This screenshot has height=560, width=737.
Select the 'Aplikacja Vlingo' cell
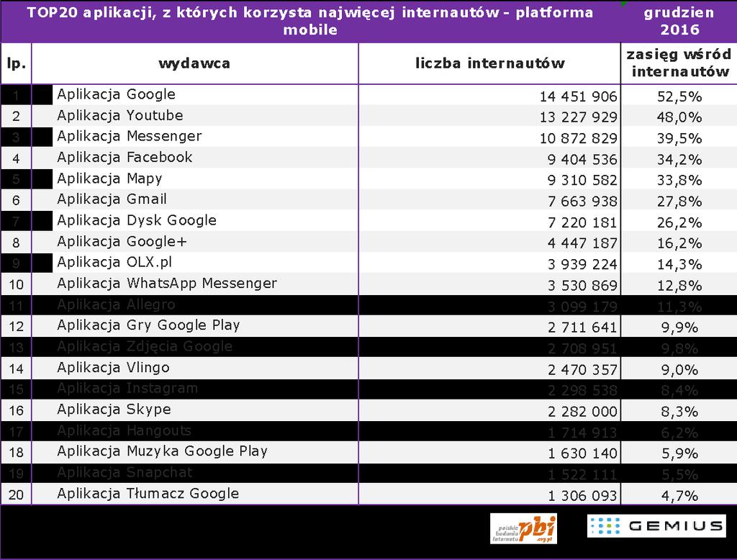[113, 368]
